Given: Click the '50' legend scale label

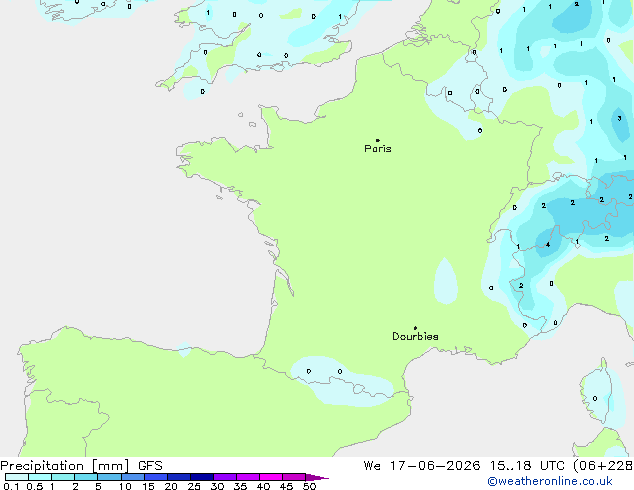Looking at the screenshot, I should pos(309,486).
